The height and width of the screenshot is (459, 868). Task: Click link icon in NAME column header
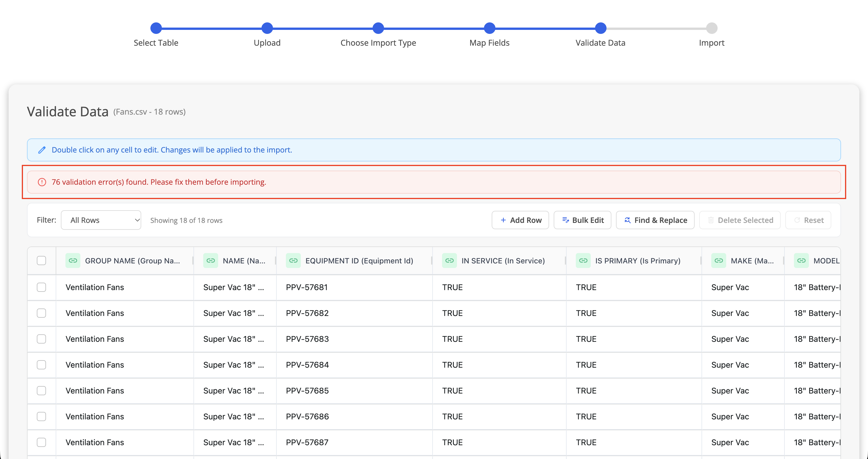point(211,260)
